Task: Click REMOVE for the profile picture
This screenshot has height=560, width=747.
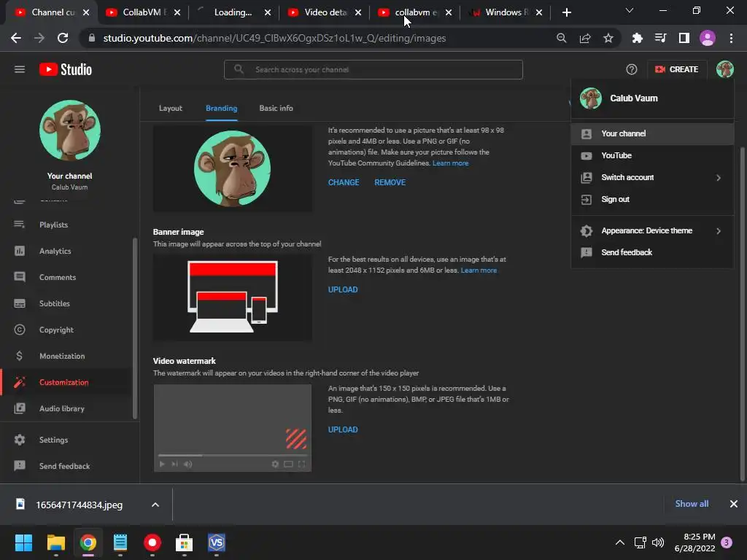Action: click(x=390, y=182)
